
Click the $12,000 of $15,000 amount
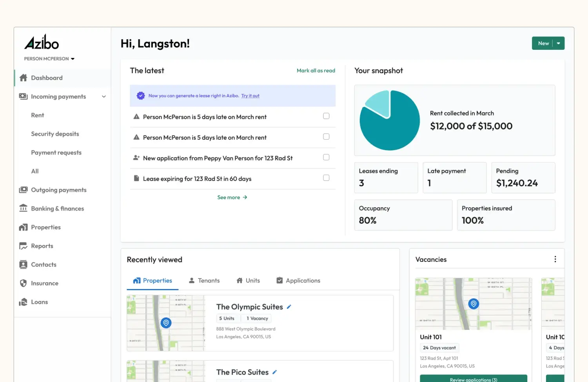pos(471,126)
